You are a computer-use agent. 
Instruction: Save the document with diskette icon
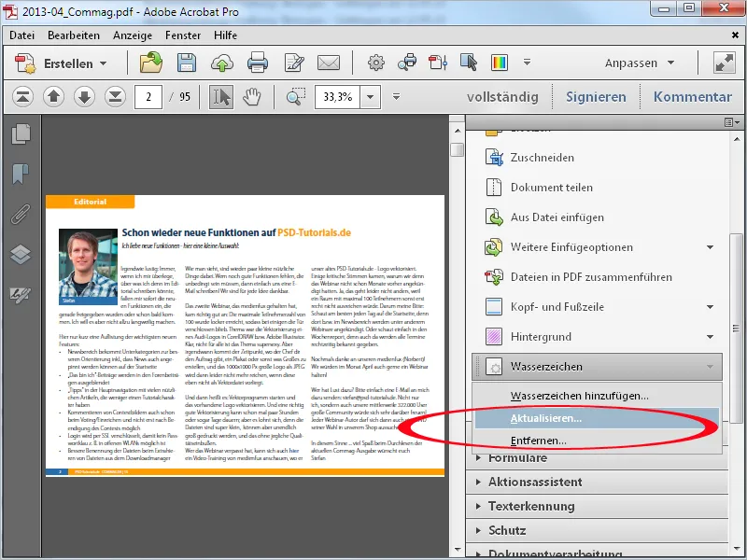click(x=186, y=63)
